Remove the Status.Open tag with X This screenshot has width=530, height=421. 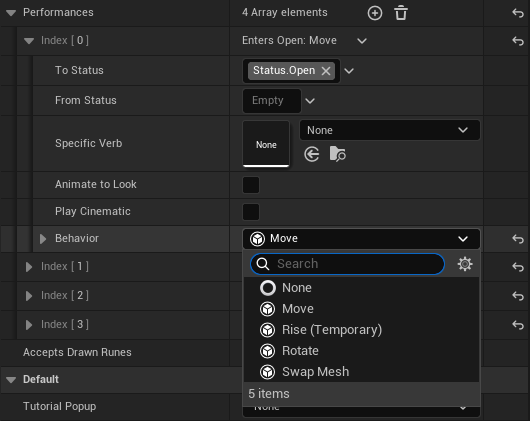point(326,71)
